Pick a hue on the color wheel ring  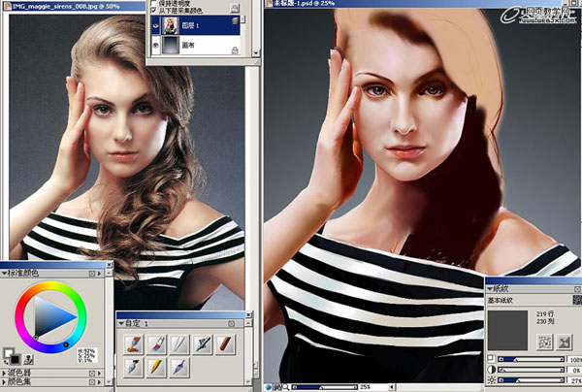coord(50,284)
